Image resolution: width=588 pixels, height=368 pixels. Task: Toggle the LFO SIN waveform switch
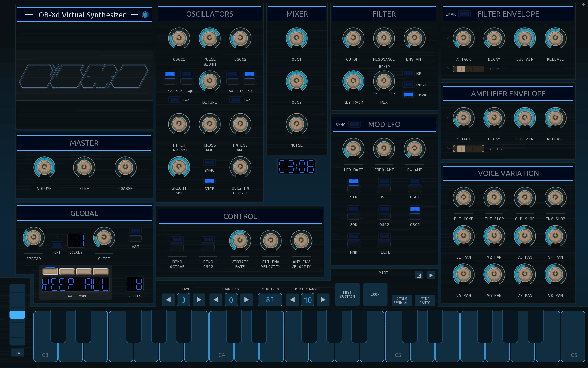[x=354, y=185]
